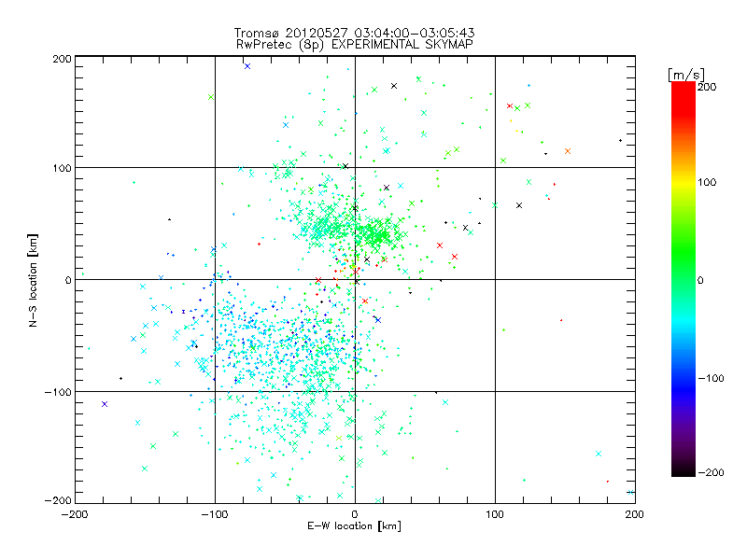Click the x-axis tick label '100'
This screenshot has height=560, width=747.
[x=495, y=514]
